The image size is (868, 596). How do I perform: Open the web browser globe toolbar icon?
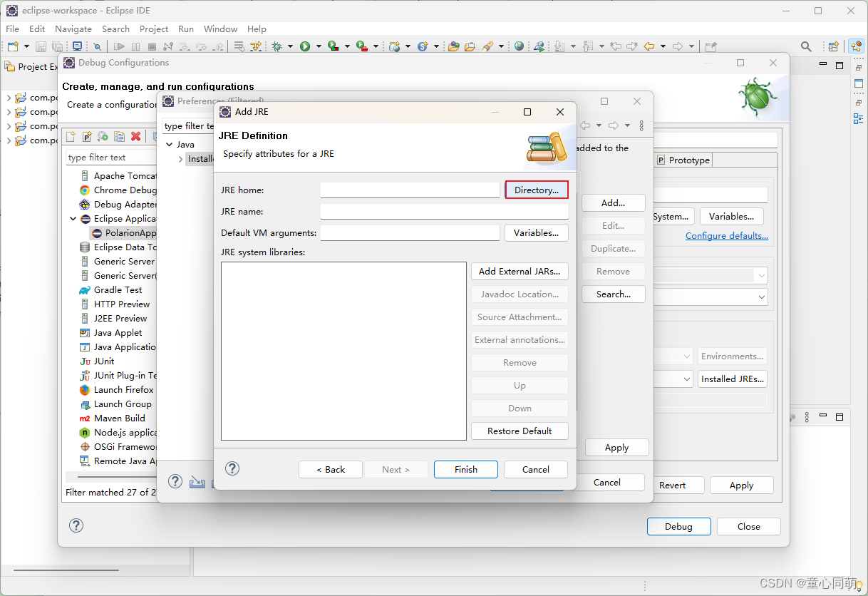pos(519,46)
